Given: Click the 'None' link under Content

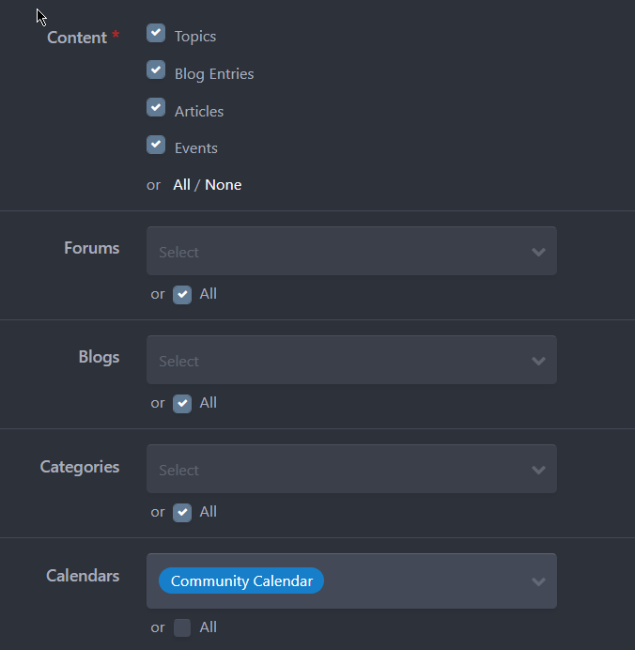Looking at the screenshot, I should (223, 185).
